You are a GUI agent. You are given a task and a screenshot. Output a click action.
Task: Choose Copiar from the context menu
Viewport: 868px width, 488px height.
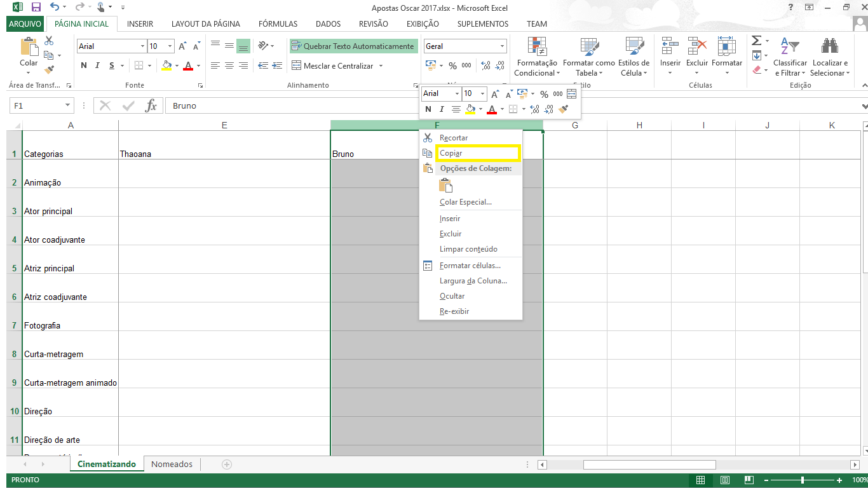470,153
